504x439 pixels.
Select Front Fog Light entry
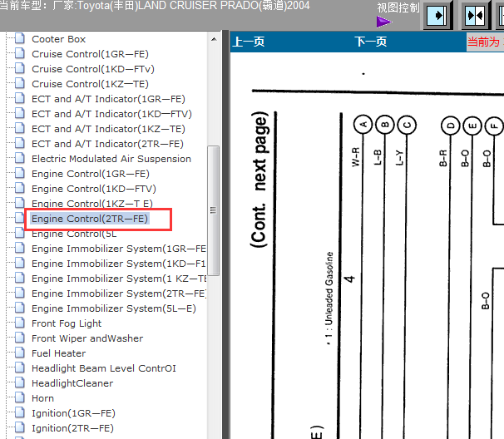[x=67, y=323]
